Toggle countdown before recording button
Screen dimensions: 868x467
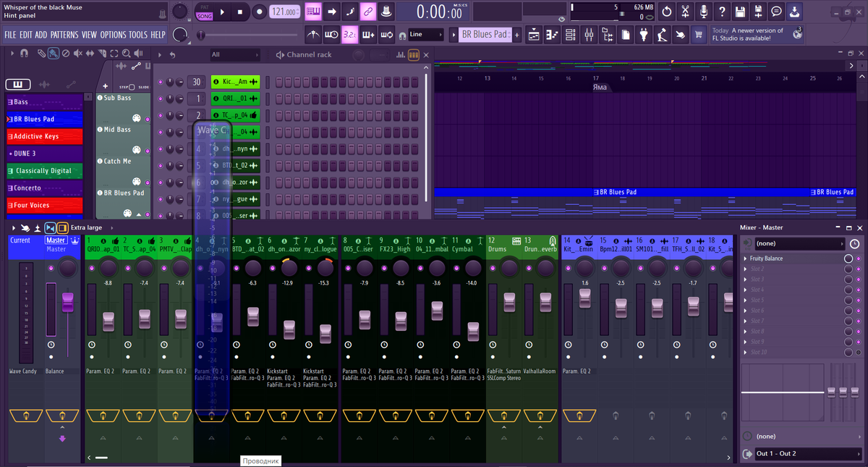[x=350, y=34]
